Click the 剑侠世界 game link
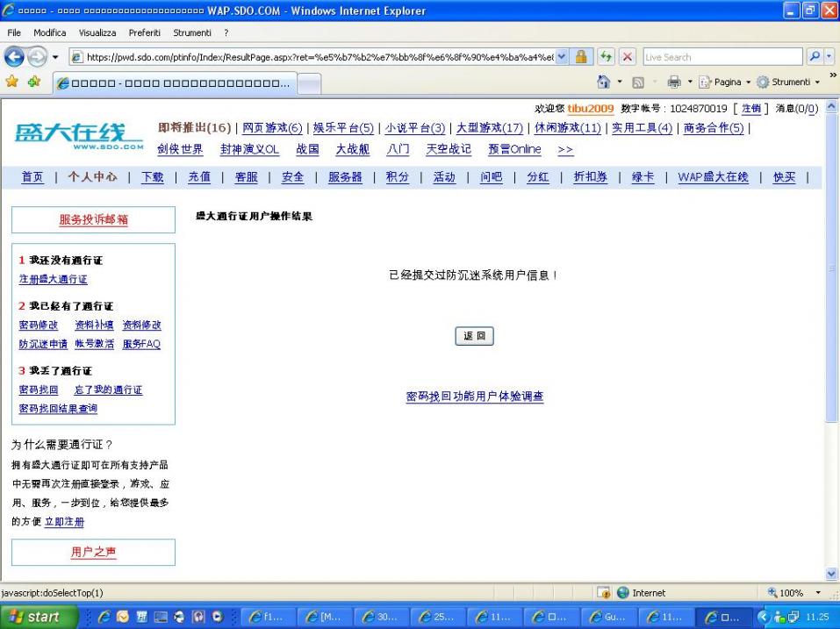 [x=180, y=149]
